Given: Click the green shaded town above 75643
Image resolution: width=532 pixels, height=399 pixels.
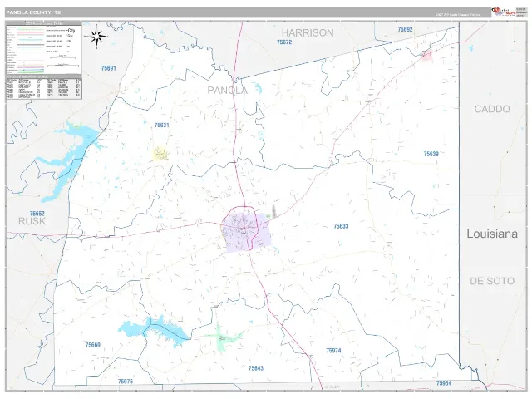Looking at the screenshot, I should coord(223,337).
